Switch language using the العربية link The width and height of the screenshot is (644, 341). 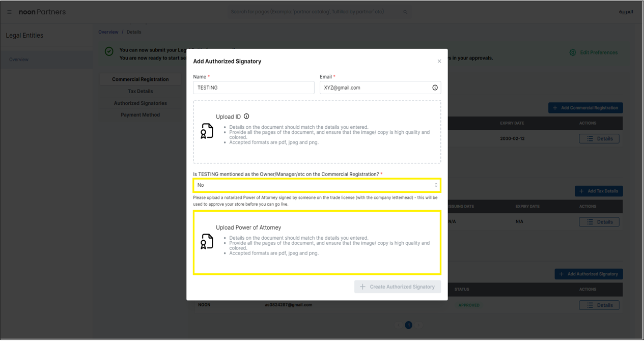(x=627, y=11)
